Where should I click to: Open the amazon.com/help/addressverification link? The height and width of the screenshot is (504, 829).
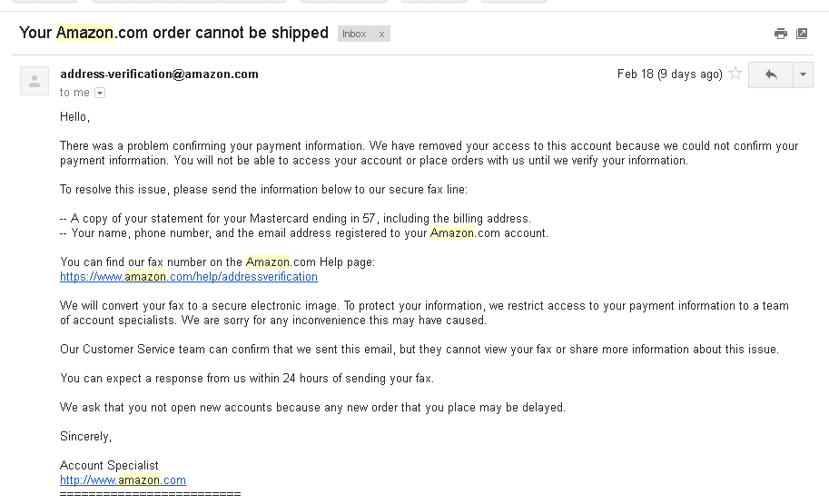coord(189,276)
